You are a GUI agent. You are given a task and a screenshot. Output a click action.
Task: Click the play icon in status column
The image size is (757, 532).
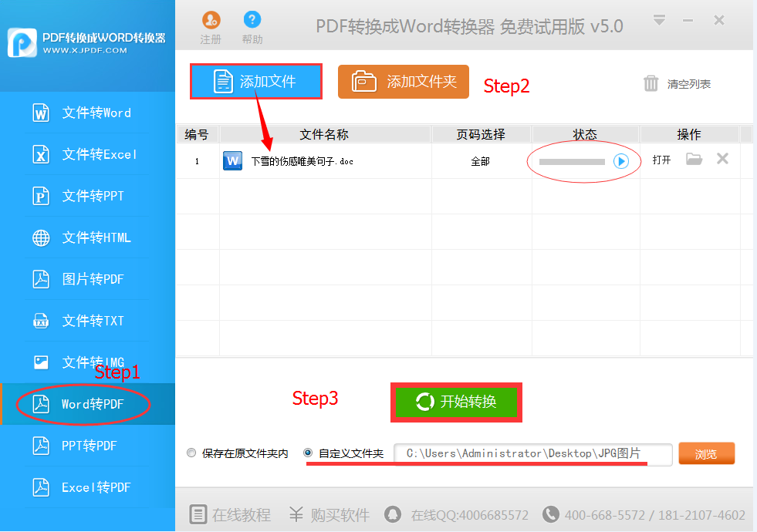click(x=621, y=161)
